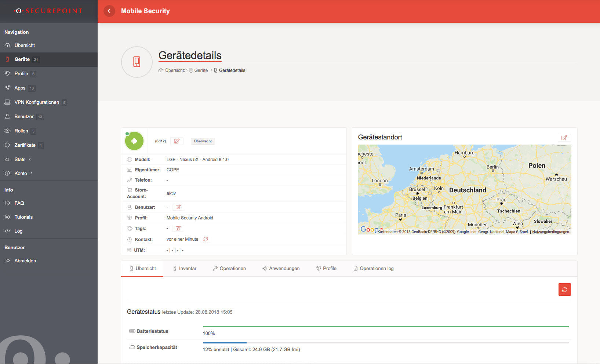Image resolution: width=600 pixels, height=364 pixels.
Task: Expand the Konto navigation menu
Action: coord(21,174)
